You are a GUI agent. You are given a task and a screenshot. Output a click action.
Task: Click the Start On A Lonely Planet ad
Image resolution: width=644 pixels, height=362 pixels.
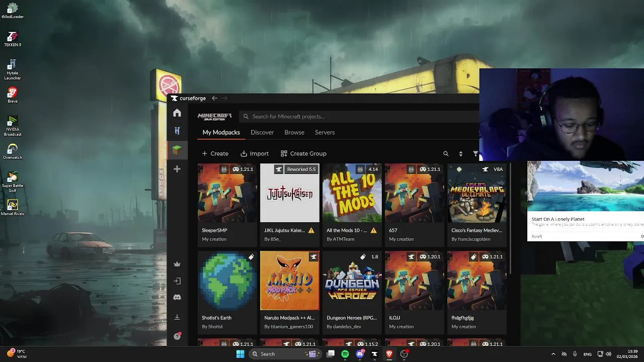[x=586, y=201]
